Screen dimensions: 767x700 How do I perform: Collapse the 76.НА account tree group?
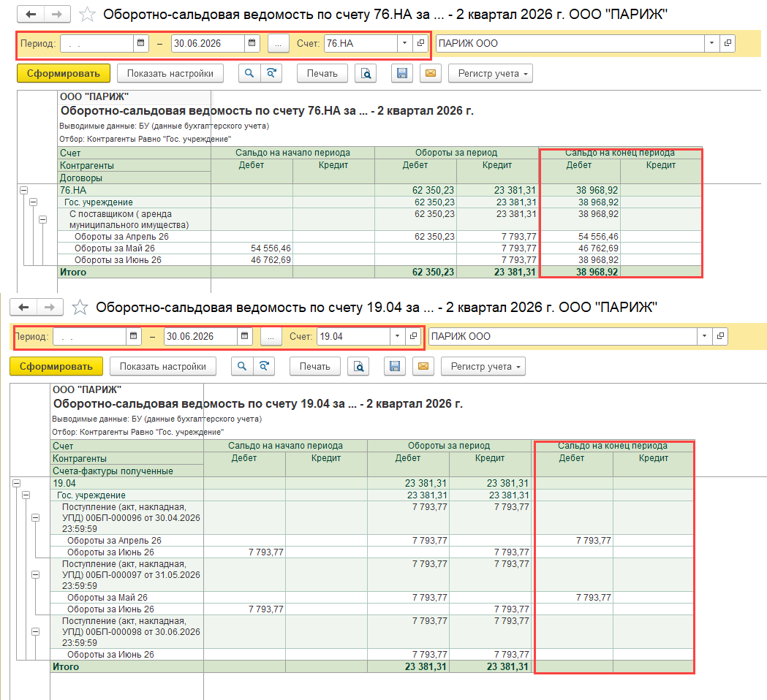[23, 190]
